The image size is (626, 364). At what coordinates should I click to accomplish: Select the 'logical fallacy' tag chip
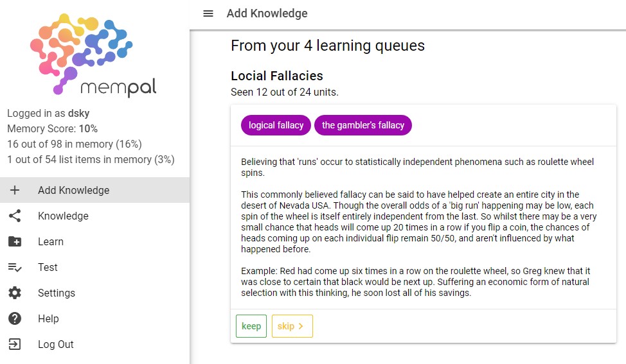click(x=276, y=125)
